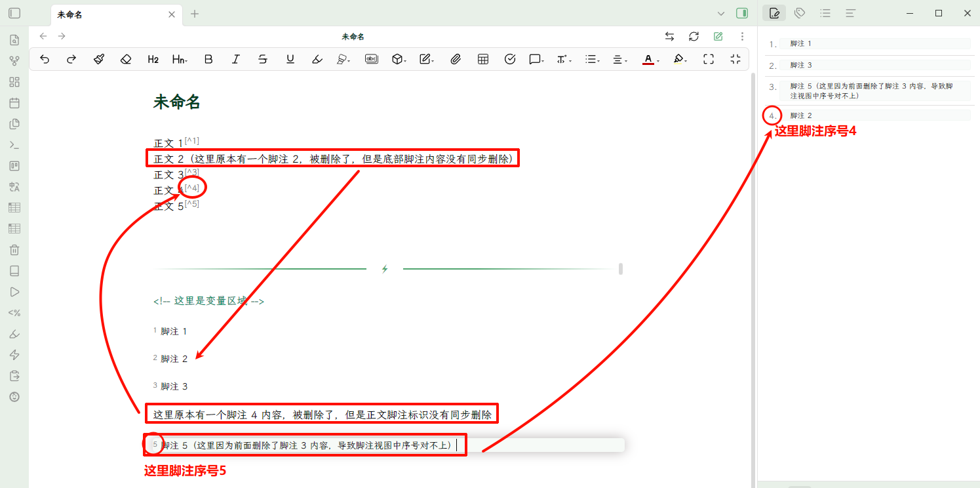Open the tab list chevron dropdown
Viewport: 980px width, 488px height.
click(721, 13)
